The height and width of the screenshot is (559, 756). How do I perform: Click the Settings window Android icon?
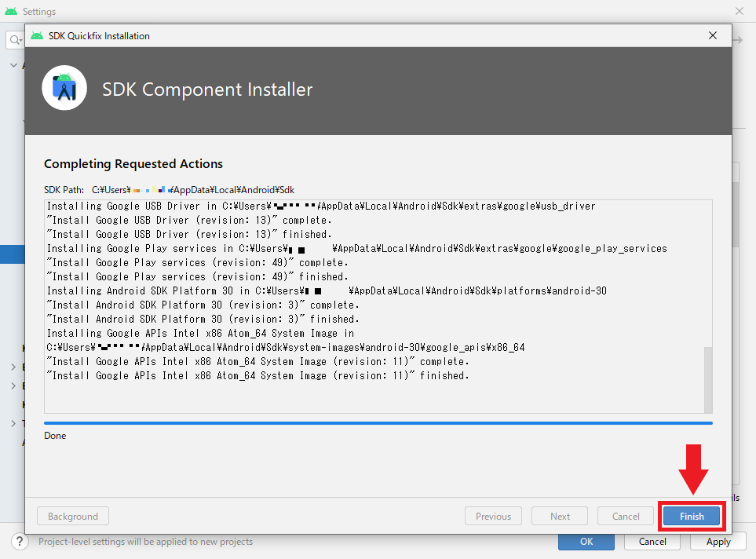(11, 11)
